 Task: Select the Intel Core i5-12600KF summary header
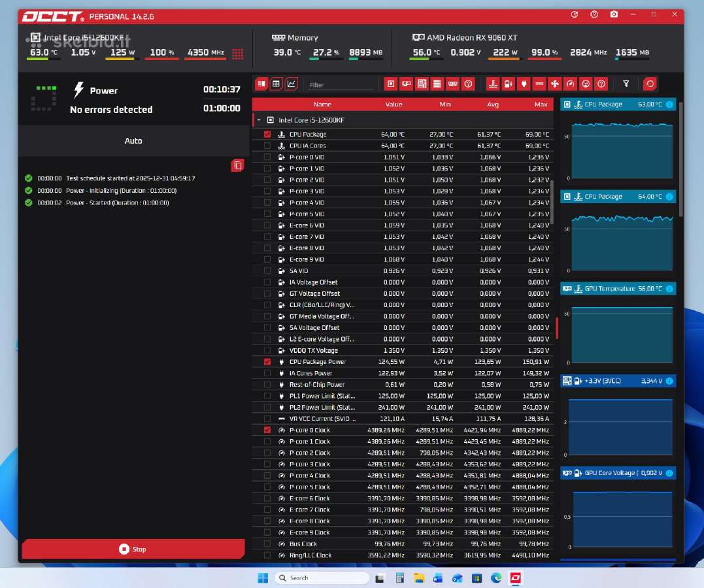pos(76,38)
